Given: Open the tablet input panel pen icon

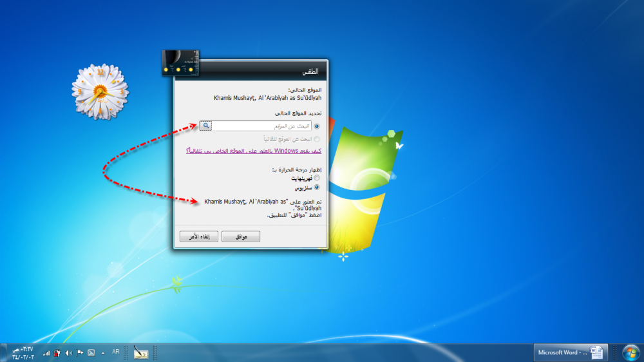Looking at the screenshot, I should point(141,352).
